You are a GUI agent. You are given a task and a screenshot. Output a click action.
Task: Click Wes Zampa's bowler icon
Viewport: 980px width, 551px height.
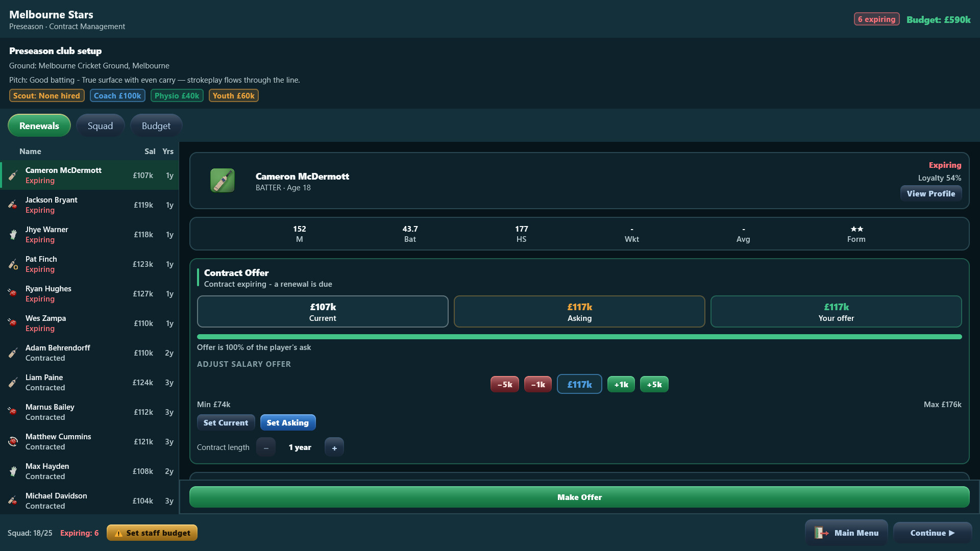coord(13,323)
